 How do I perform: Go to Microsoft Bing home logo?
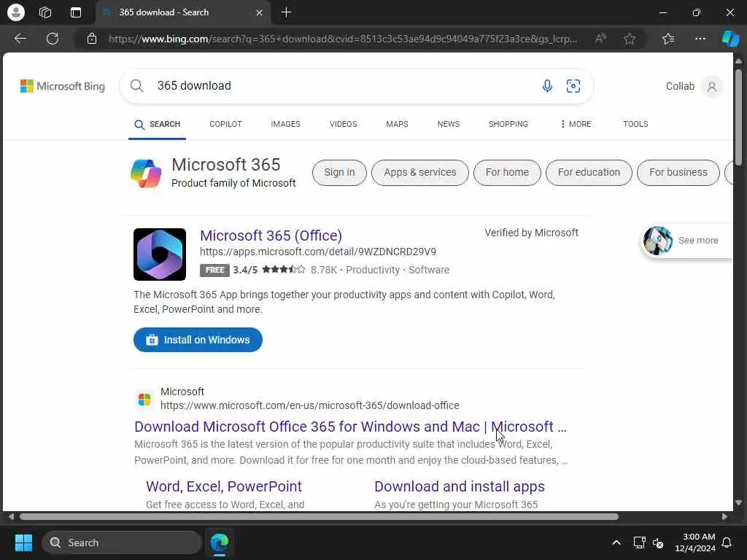63,86
